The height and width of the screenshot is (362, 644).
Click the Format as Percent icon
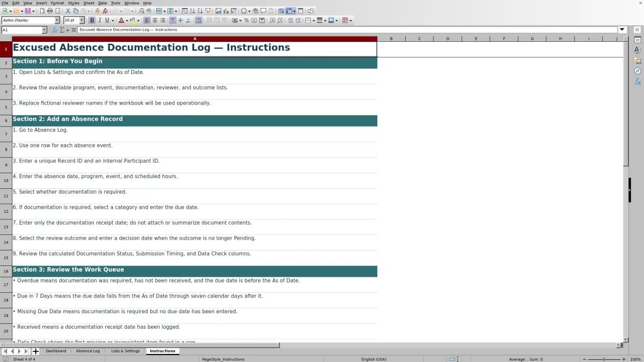tap(246, 20)
